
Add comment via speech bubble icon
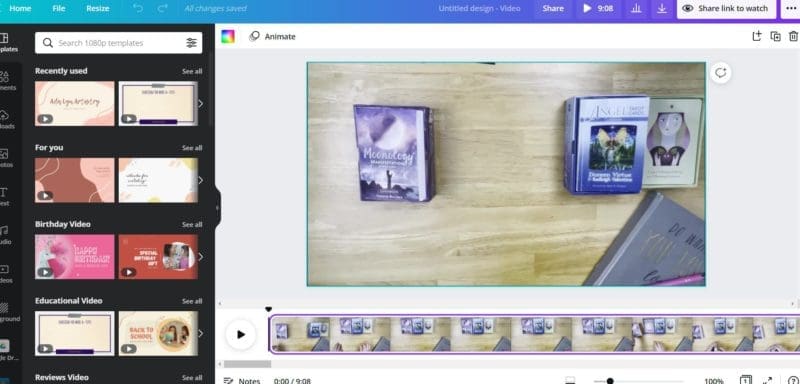720,73
